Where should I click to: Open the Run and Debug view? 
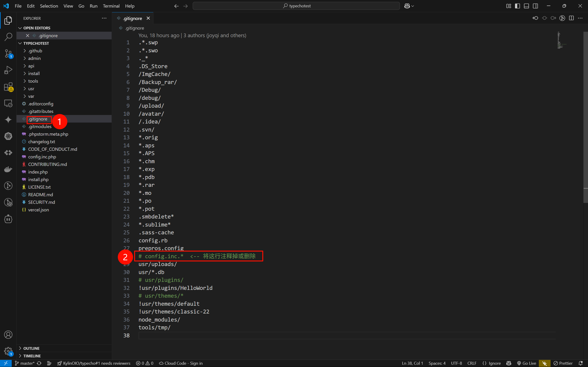(8, 70)
